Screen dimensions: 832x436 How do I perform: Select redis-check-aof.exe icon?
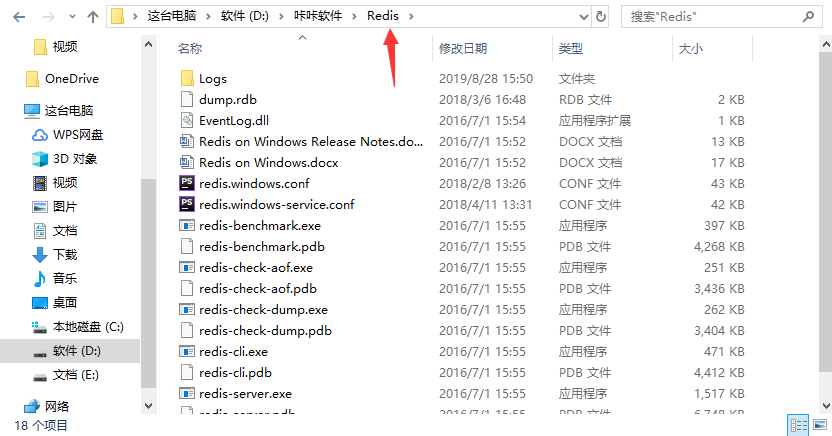coord(187,267)
